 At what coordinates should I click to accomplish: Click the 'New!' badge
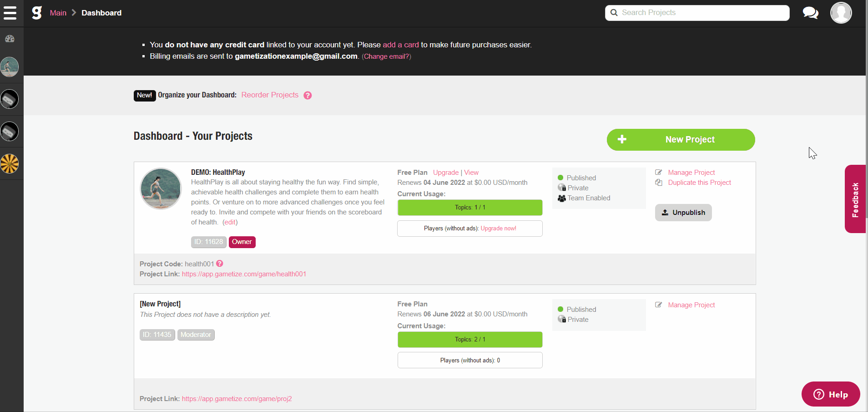pos(145,95)
